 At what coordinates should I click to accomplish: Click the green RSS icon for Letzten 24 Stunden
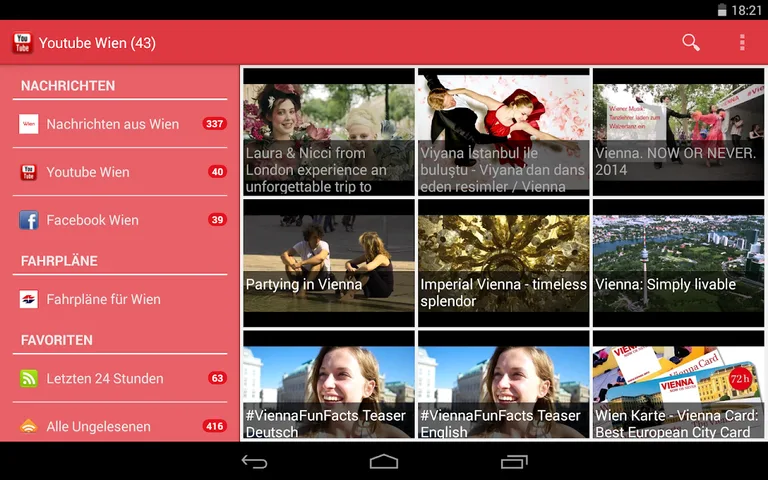pyautogui.click(x=28, y=379)
